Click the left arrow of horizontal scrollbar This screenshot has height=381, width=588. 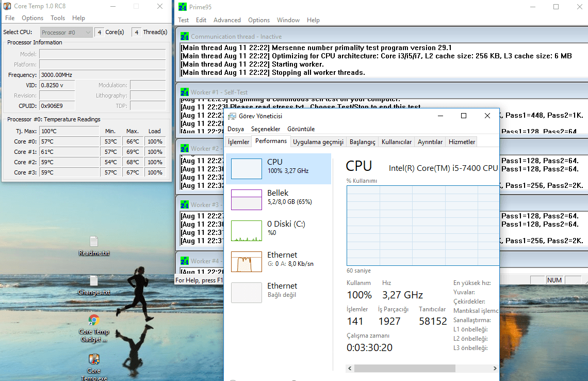coord(350,368)
